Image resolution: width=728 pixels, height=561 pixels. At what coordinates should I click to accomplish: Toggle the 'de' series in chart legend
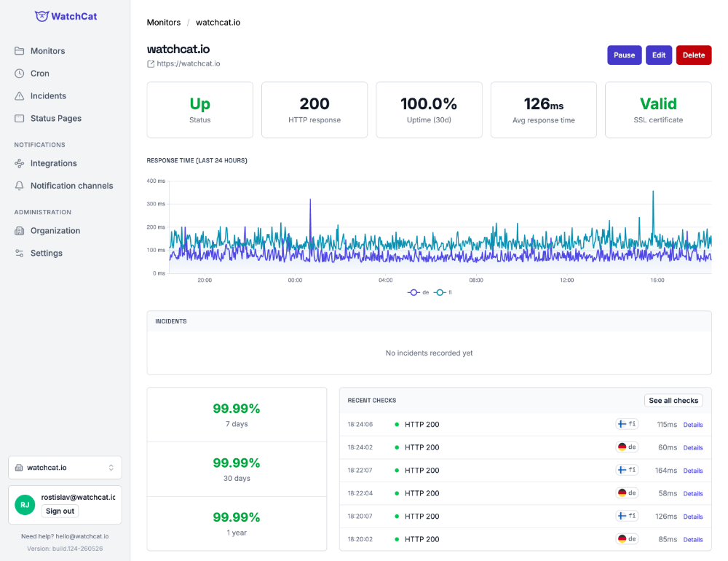click(x=418, y=292)
